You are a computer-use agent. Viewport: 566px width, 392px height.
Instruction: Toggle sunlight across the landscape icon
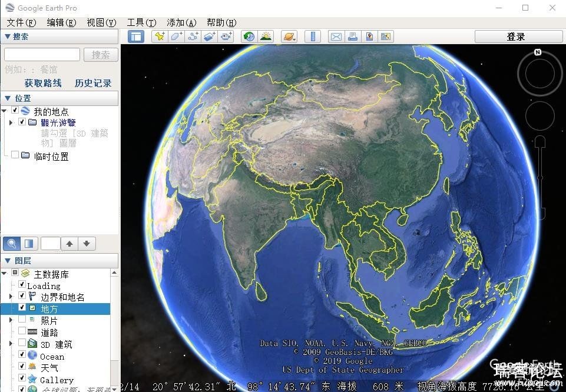click(x=266, y=36)
